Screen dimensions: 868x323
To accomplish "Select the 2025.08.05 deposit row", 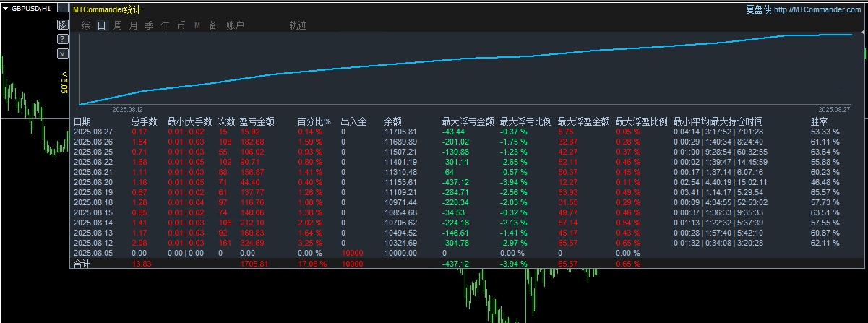I will (93, 254).
